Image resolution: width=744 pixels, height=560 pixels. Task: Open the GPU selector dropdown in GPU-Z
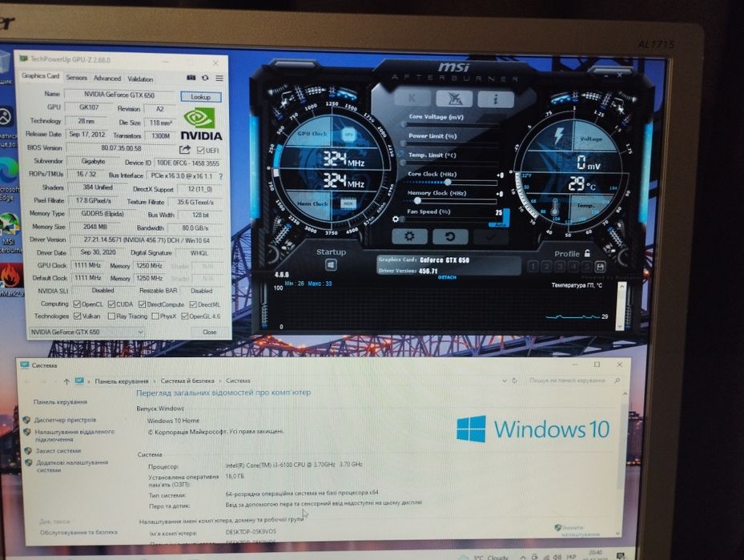tap(86, 332)
